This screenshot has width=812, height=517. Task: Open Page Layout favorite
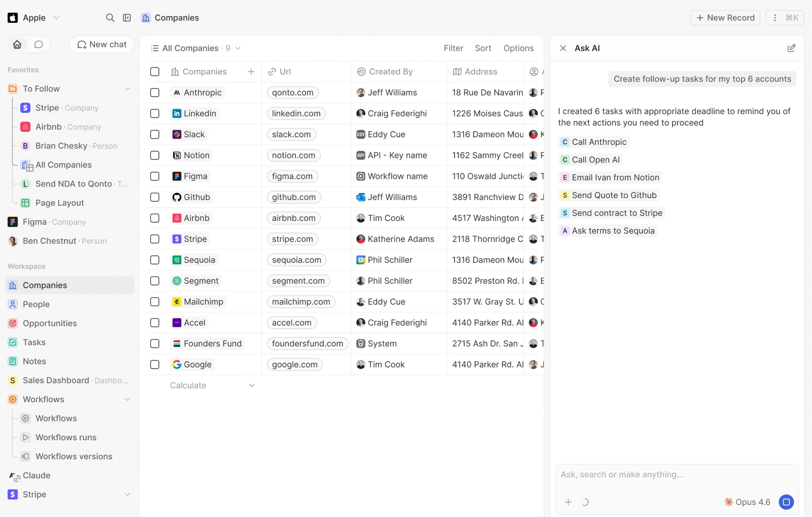pyautogui.click(x=60, y=203)
